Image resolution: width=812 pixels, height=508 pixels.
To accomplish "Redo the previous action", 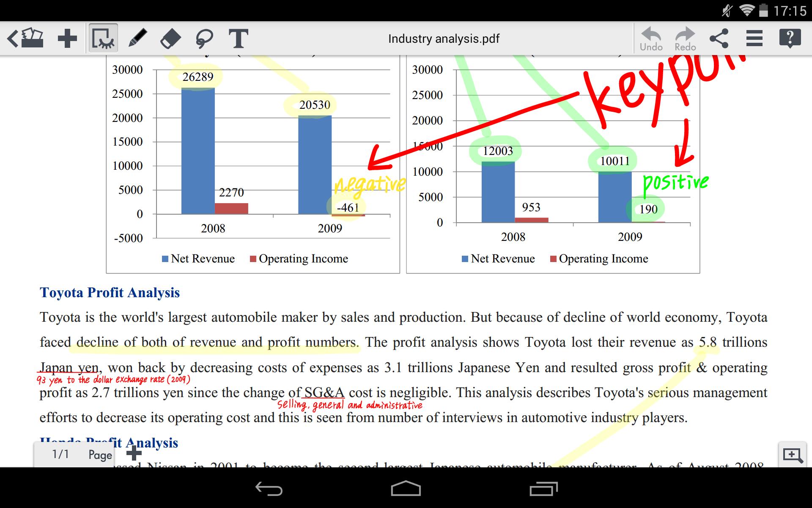I will [685, 39].
